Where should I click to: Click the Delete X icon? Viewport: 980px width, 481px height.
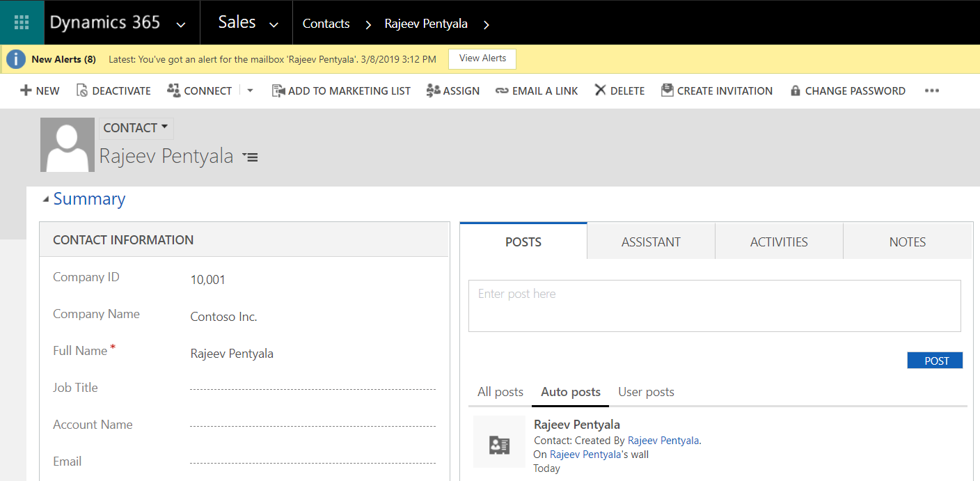[x=600, y=90]
